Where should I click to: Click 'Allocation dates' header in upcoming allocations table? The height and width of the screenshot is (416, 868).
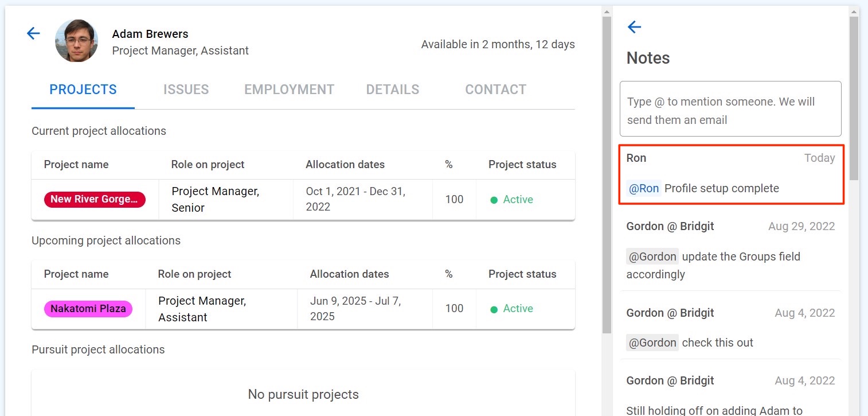(x=349, y=274)
